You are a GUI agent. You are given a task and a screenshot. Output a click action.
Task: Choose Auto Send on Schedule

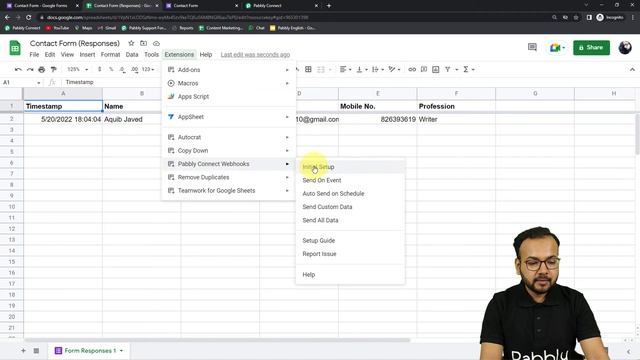point(350,193)
